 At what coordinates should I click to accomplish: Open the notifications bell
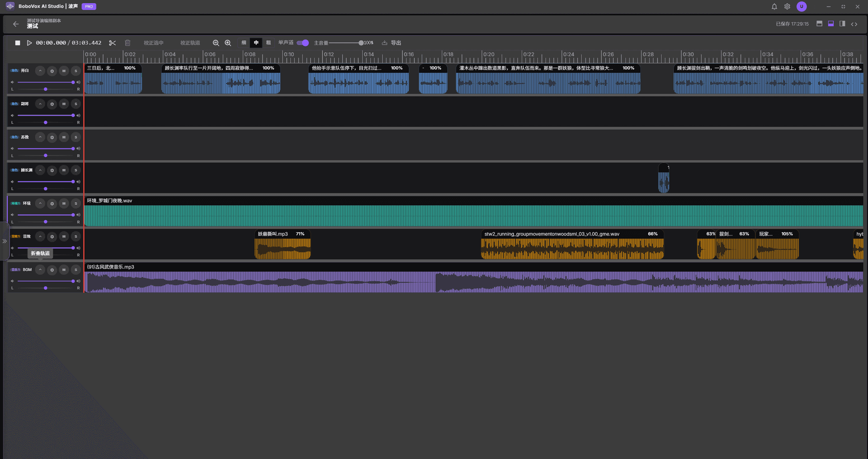pyautogui.click(x=774, y=6)
